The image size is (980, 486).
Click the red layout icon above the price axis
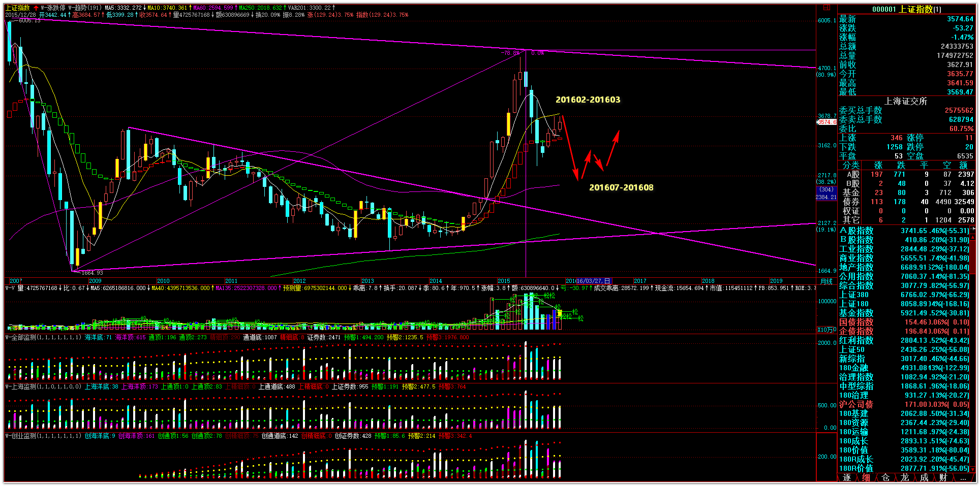point(826,8)
